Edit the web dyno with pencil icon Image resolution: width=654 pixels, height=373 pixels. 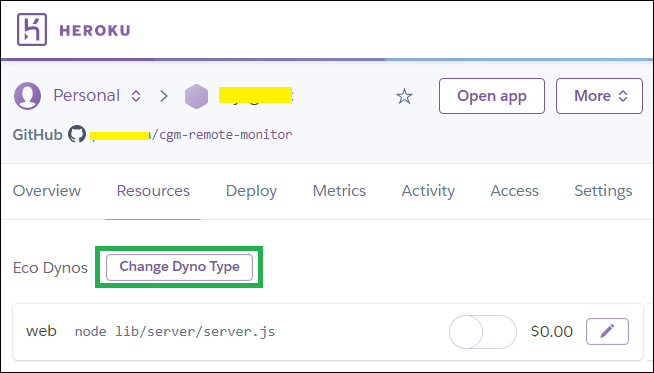click(x=607, y=332)
